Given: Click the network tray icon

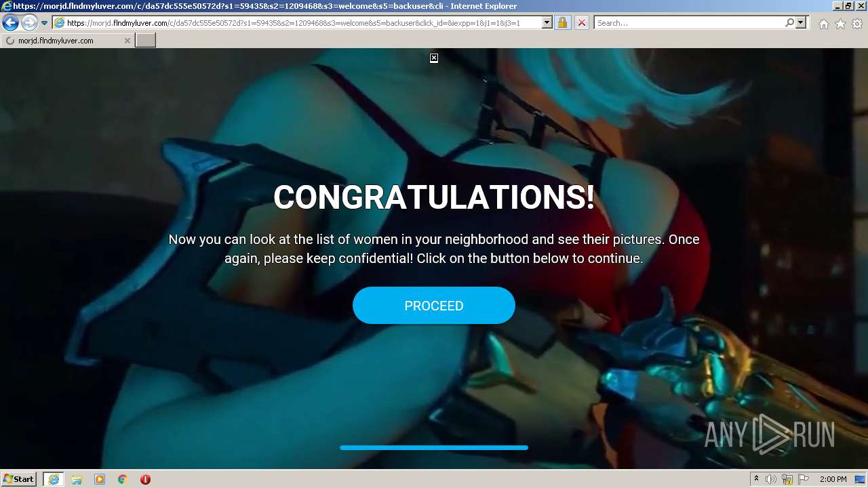Looking at the screenshot, I should click(x=787, y=479).
